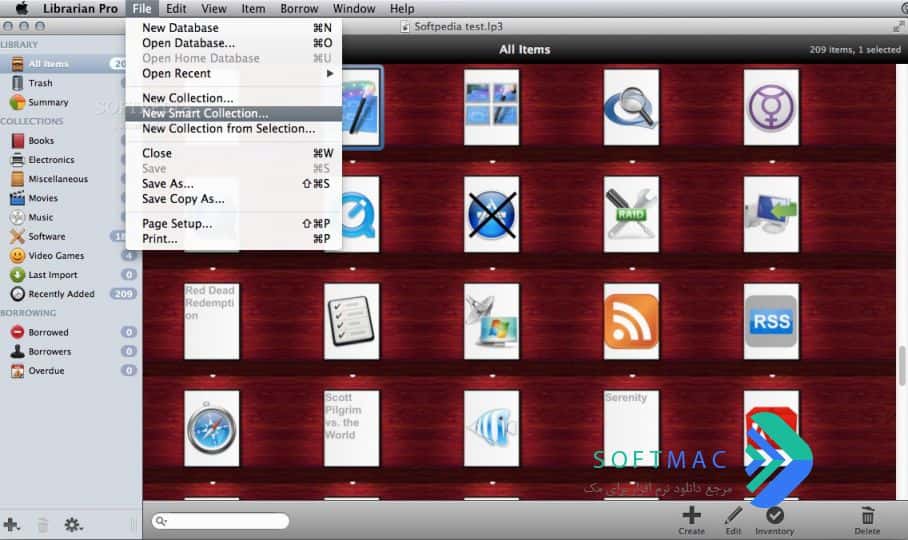908x540 pixels.
Task: Open the sidebar gear action menu
Action: coord(73,525)
